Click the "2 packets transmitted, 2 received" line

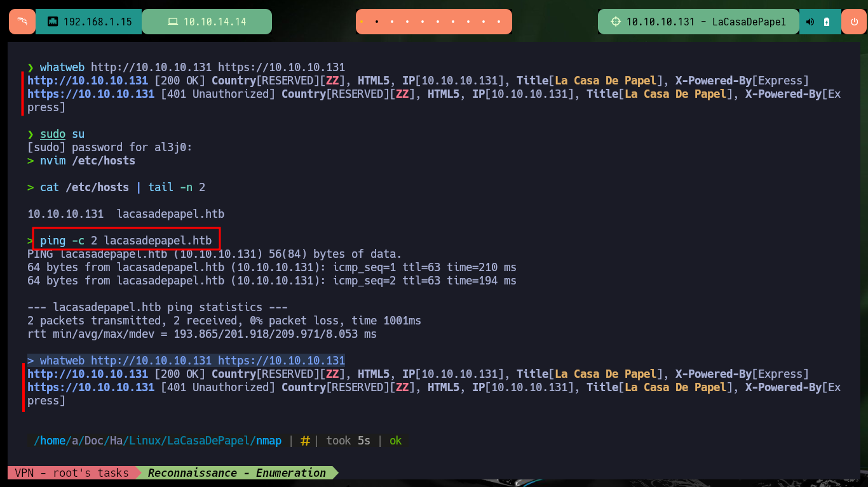(224, 321)
